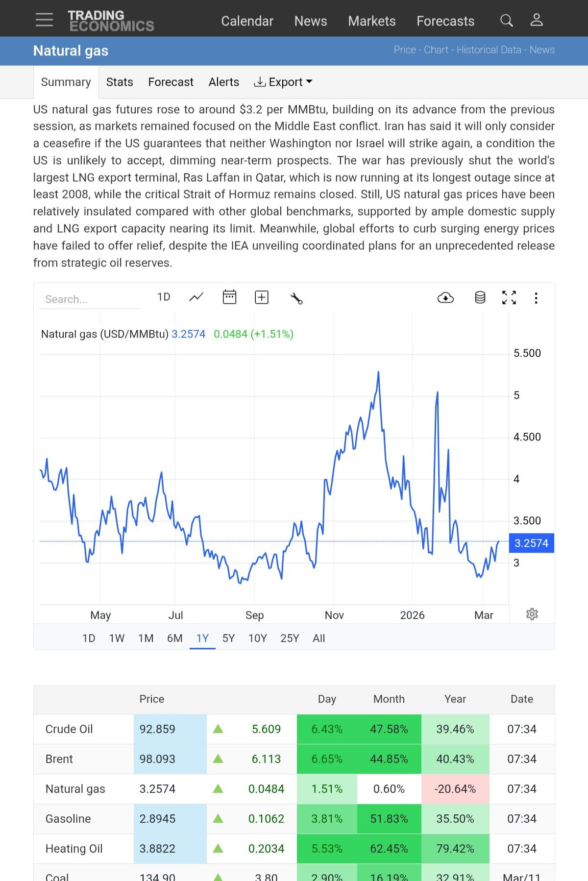This screenshot has width=588, height=881.
Task: Open the hamburger navigation menu
Action: [x=44, y=20]
